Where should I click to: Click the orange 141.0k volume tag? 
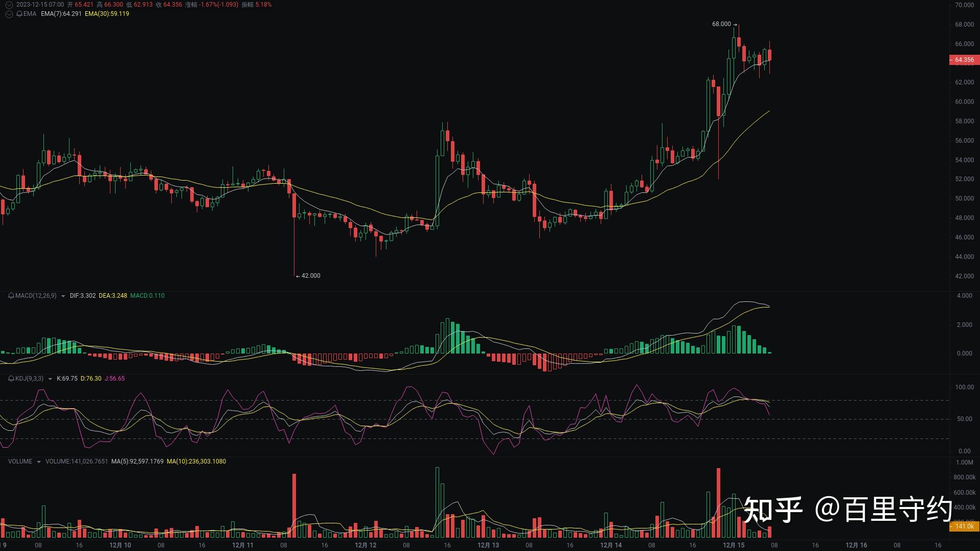pyautogui.click(x=964, y=526)
